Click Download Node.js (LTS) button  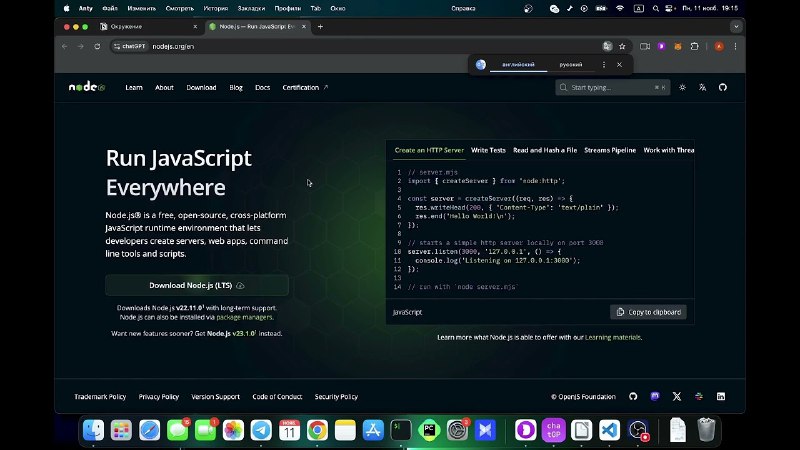197,285
